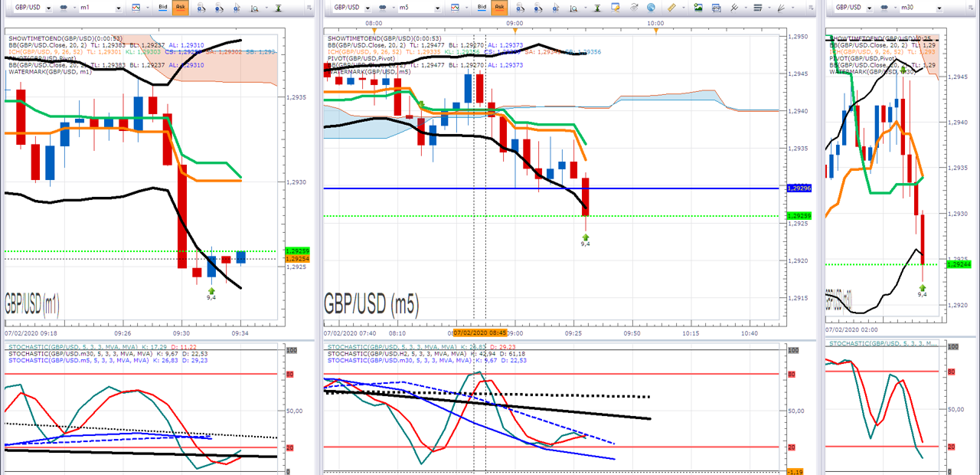The height and width of the screenshot is (475, 980).
Task: Click 9,4 arrow signal in m5 chart
Action: tap(586, 240)
